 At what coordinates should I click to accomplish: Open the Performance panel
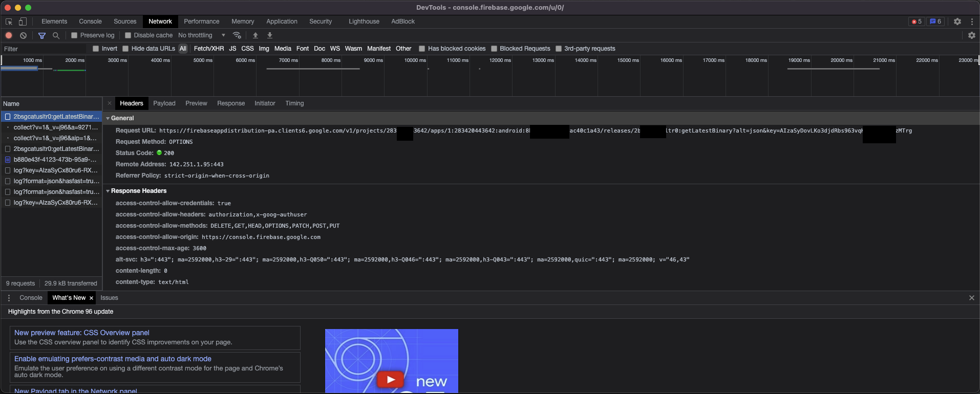(x=201, y=21)
